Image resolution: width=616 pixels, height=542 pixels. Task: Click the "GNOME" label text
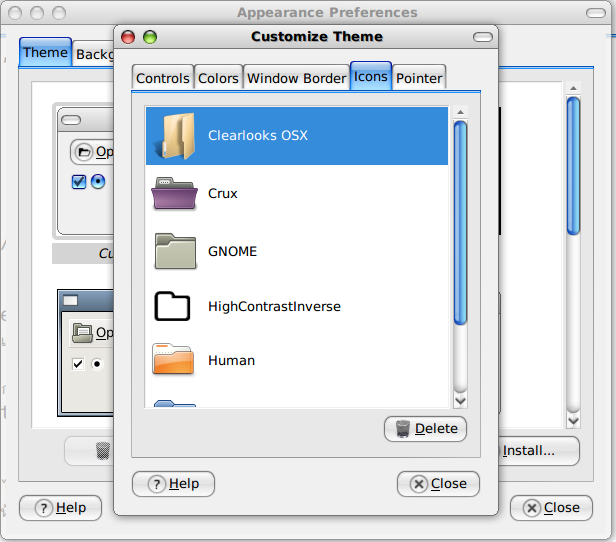233,251
